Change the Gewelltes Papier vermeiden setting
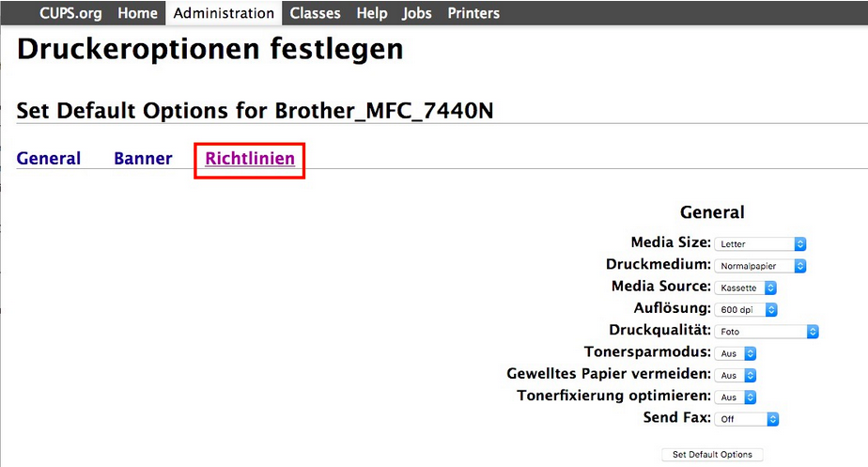Screen dimensions: 868x467 pos(736,375)
